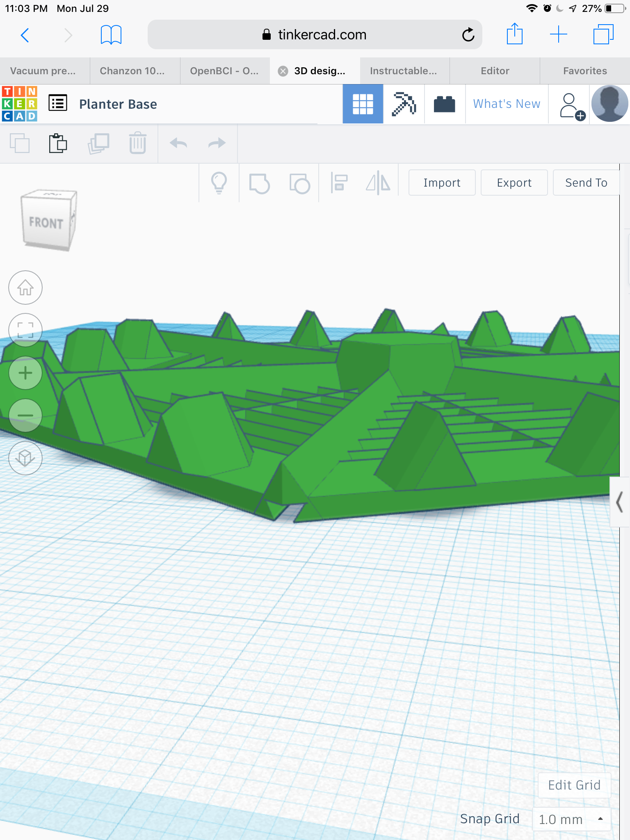Redo the last action
Screen dimensions: 630x840
click(x=217, y=143)
